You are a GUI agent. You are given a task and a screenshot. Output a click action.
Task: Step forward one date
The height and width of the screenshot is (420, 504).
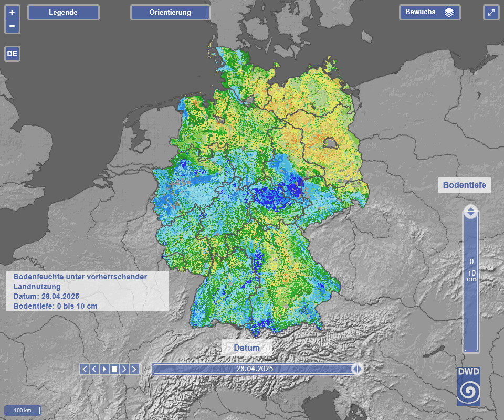coord(124,369)
